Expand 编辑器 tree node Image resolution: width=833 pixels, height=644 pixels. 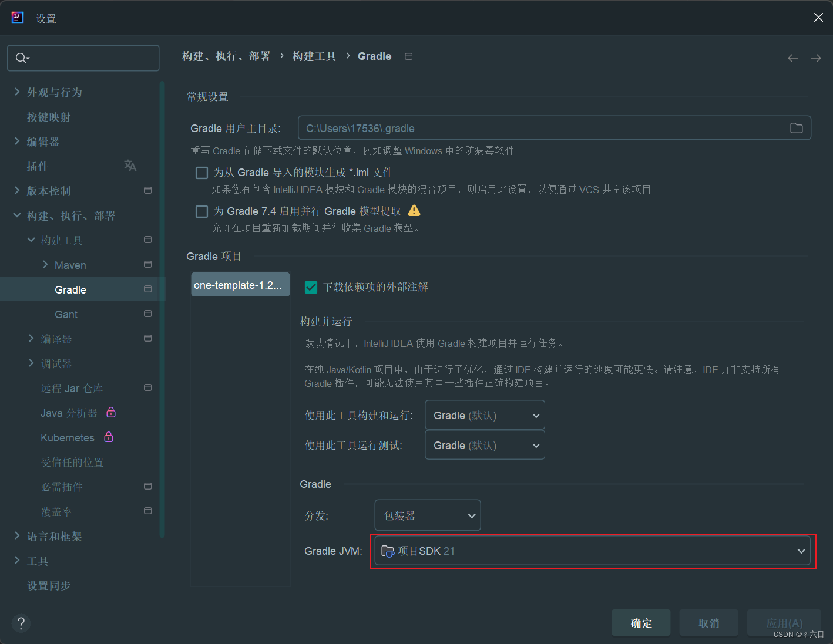17,141
